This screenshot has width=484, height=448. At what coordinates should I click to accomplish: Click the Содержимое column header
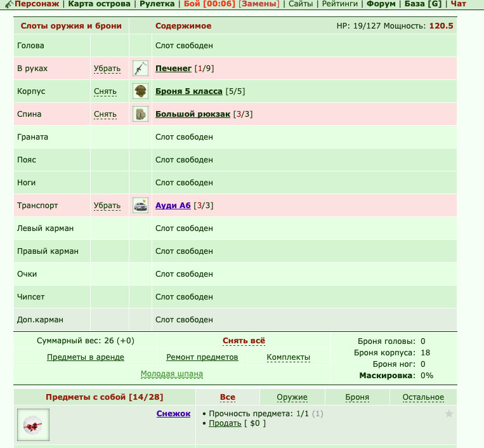[x=183, y=25]
